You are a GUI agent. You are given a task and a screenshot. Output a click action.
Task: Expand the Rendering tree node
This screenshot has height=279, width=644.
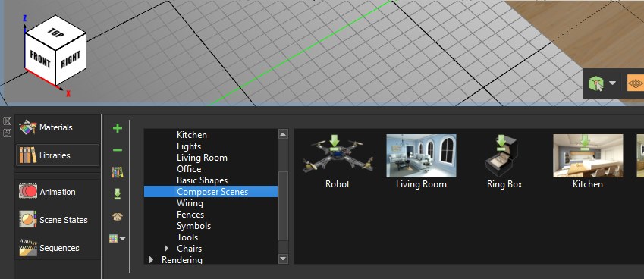click(152, 260)
